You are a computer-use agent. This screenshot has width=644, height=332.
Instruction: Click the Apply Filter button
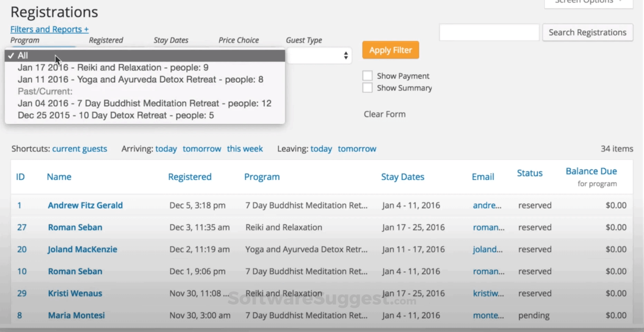(x=390, y=50)
